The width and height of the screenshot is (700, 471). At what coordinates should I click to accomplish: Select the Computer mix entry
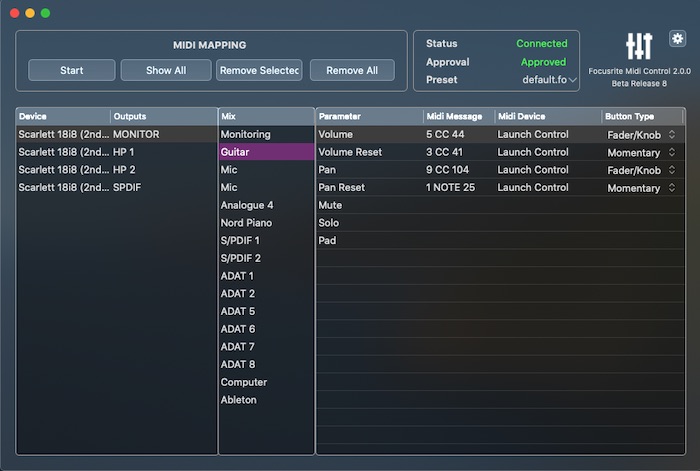click(x=267, y=382)
